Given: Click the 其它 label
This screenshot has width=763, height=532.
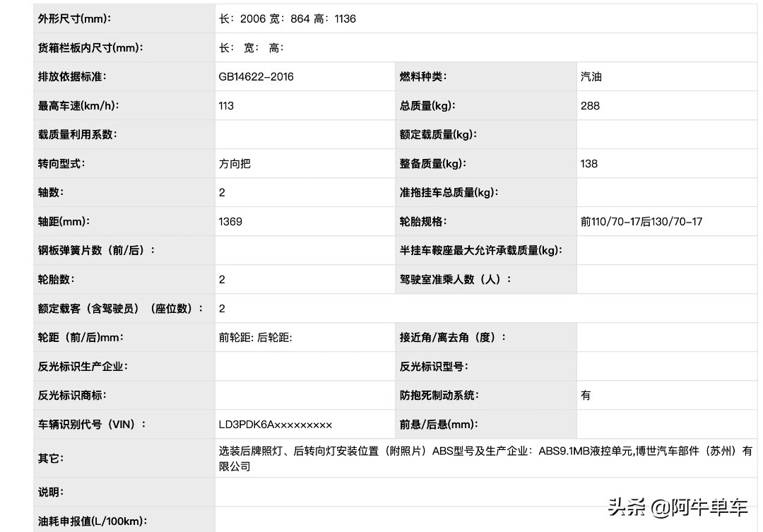Looking at the screenshot, I should tap(51, 459).
